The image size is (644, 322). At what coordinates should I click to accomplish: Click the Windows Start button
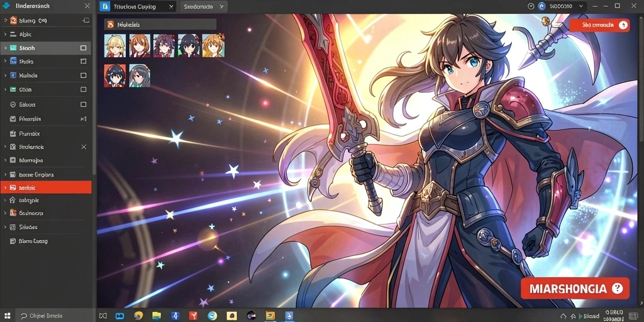coord(8,316)
